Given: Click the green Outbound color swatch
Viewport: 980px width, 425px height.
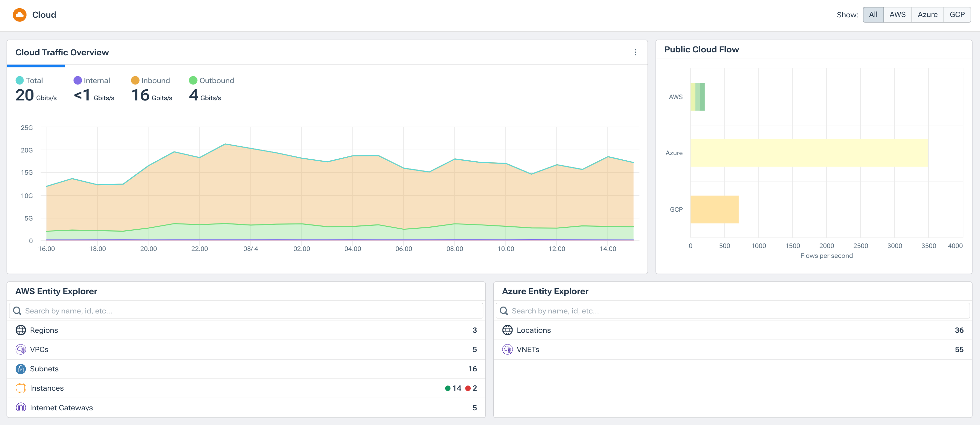Looking at the screenshot, I should click(193, 80).
